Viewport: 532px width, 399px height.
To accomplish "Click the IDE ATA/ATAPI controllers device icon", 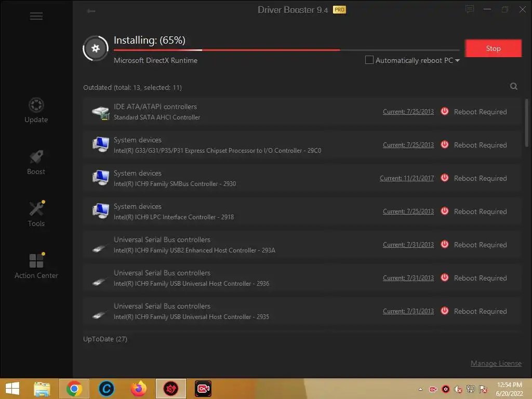I will [100, 113].
